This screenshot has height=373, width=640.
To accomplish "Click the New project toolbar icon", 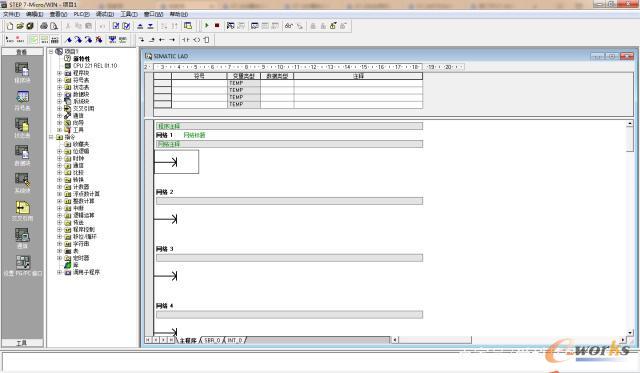I will click(x=10, y=26).
